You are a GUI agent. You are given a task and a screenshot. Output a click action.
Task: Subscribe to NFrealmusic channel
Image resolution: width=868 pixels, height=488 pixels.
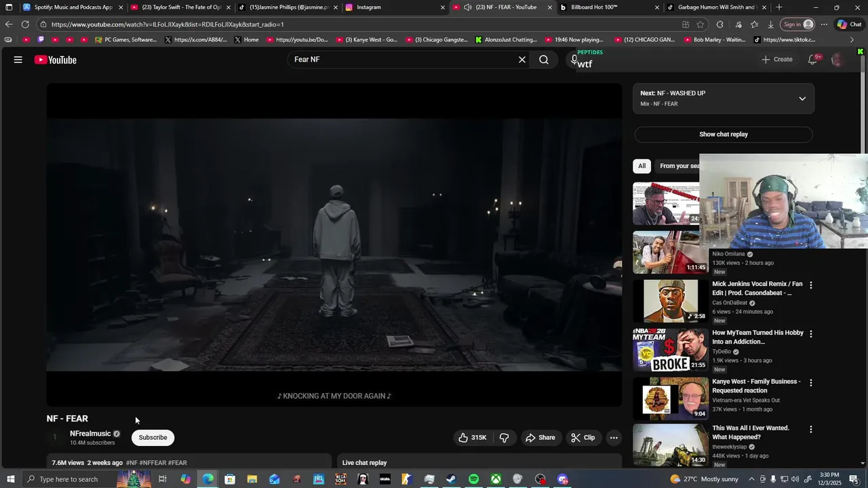[x=153, y=438]
